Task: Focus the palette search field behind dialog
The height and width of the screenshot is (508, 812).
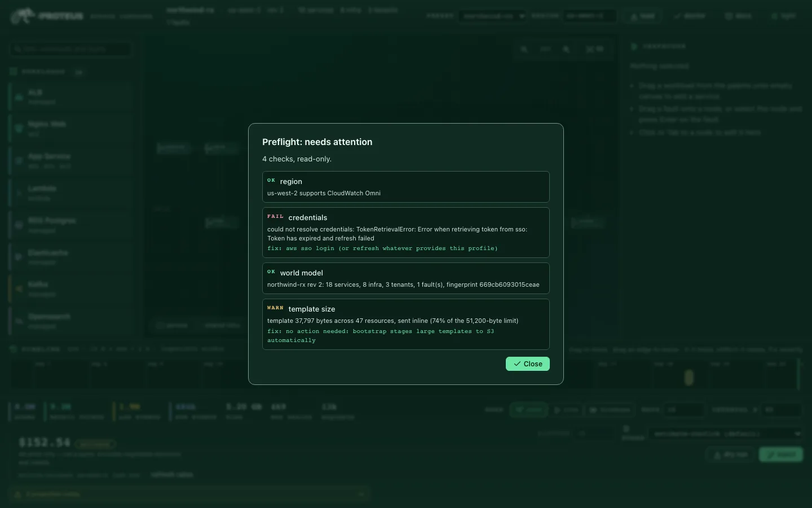Action: tap(70, 50)
